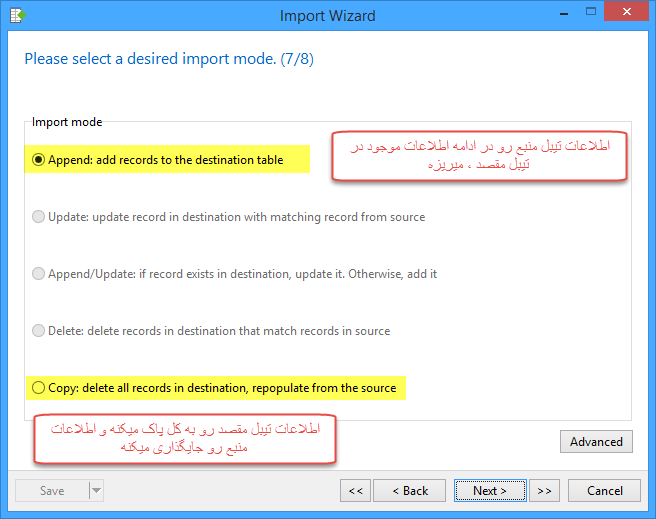656x519 pixels.
Task: Click the Import Wizard app icon in title bar
Action: coord(13,14)
